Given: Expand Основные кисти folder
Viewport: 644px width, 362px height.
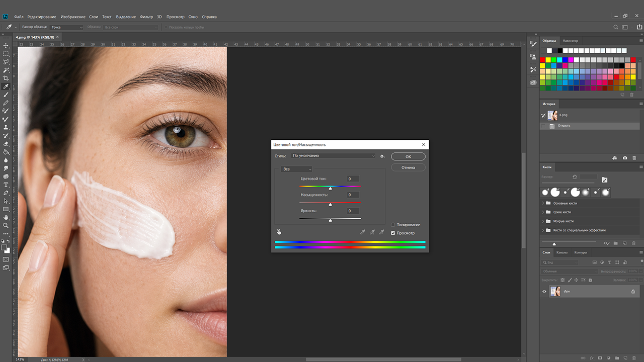Looking at the screenshot, I should pyautogui.click(x=543, y=203).
